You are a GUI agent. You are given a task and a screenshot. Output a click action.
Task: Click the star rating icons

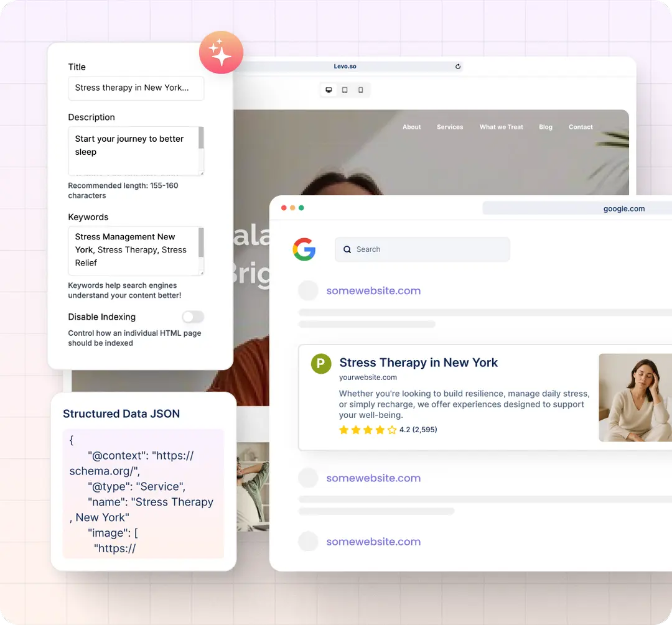(368, 430)
